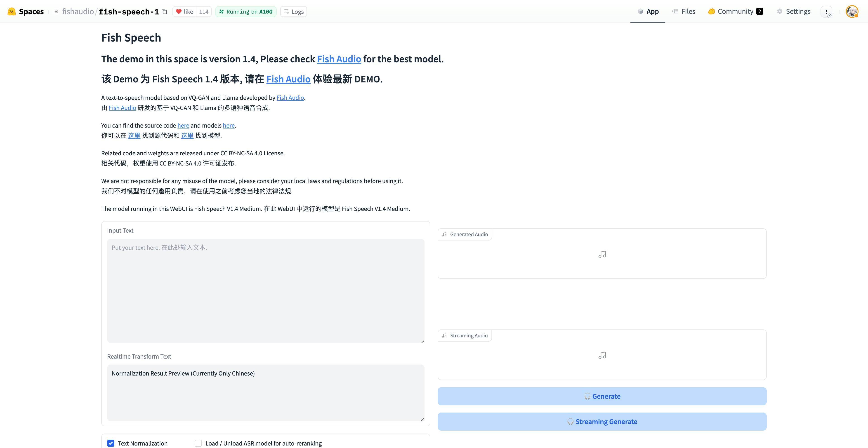868x448 pixels.
Task: Switch to the App tab
Action: [x=648, y=12]
